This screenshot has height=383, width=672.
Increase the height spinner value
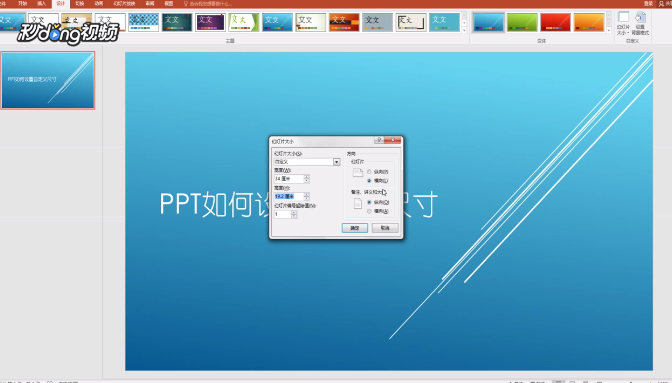(x=306, y=194)
